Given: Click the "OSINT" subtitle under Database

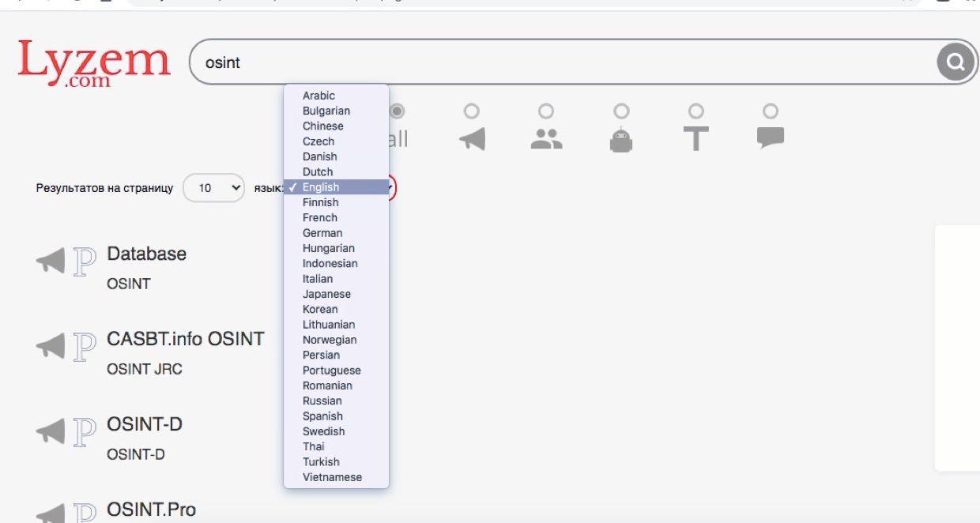Looking at the screenshot, I should coord(129,284).
